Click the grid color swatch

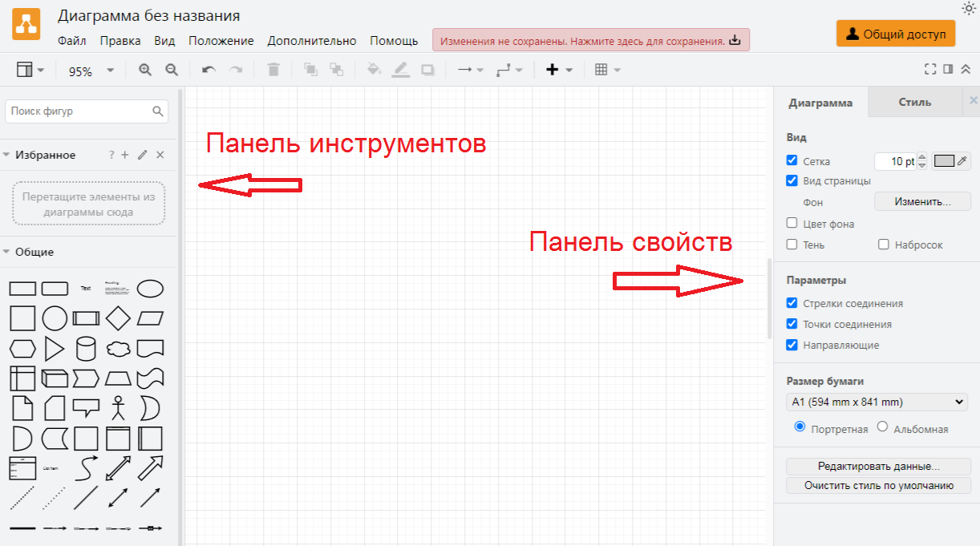(945, 160)
